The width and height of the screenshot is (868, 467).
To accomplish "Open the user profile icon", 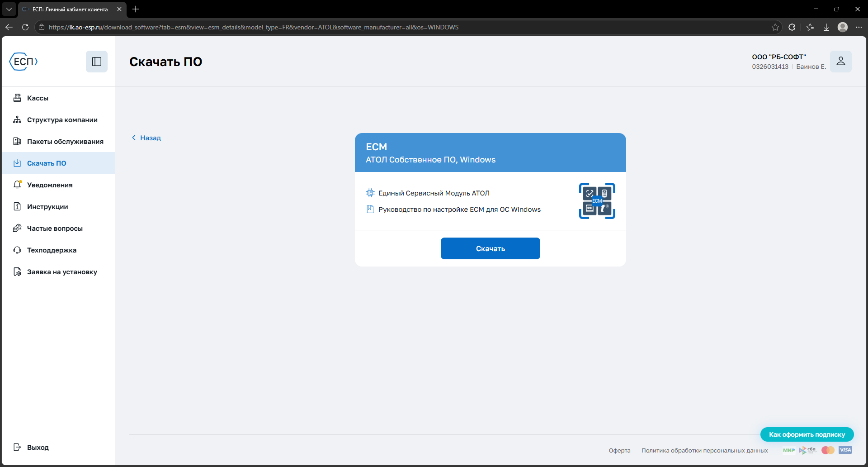I will (841, 62).
